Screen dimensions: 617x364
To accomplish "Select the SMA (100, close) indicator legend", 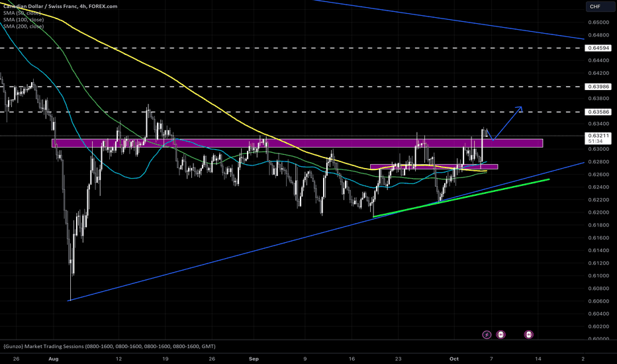I will pyautogui.click(x=23, y=20).
